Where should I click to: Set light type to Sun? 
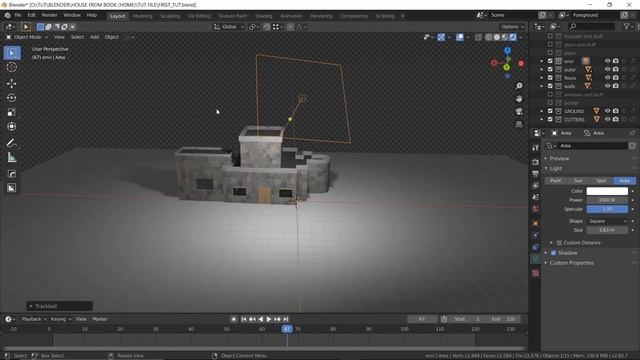pyautogui.click(x=578, y=181)
